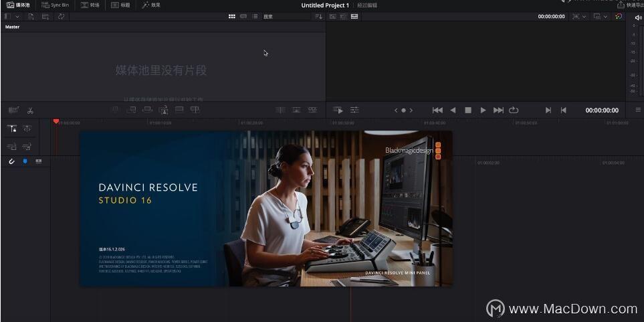Click the cut transition icon
Image resolution: width=644 pixels, height=322 pixels.
point(280,110)
